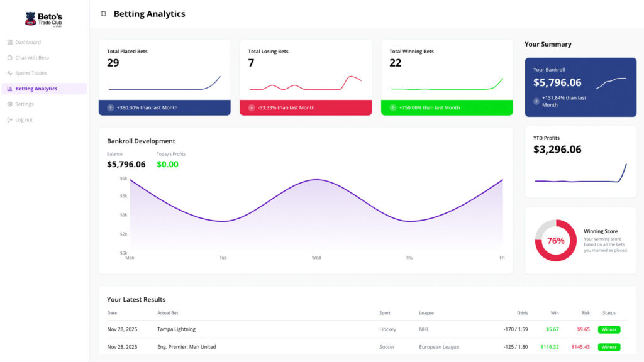The height and width of the screenshot is (362, 644).
Task: Select the Eng. Premier: Man United row
Action: [314, 347]
